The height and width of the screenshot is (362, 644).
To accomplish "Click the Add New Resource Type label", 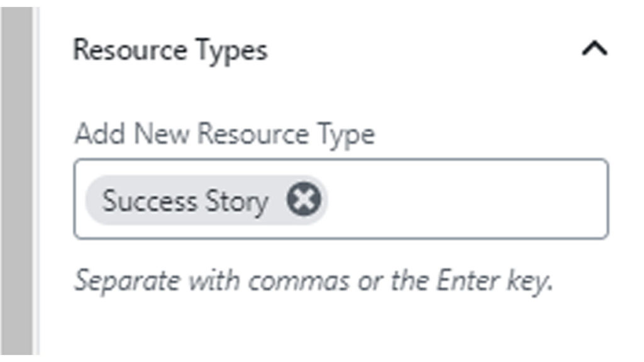I will pos(224,134).
